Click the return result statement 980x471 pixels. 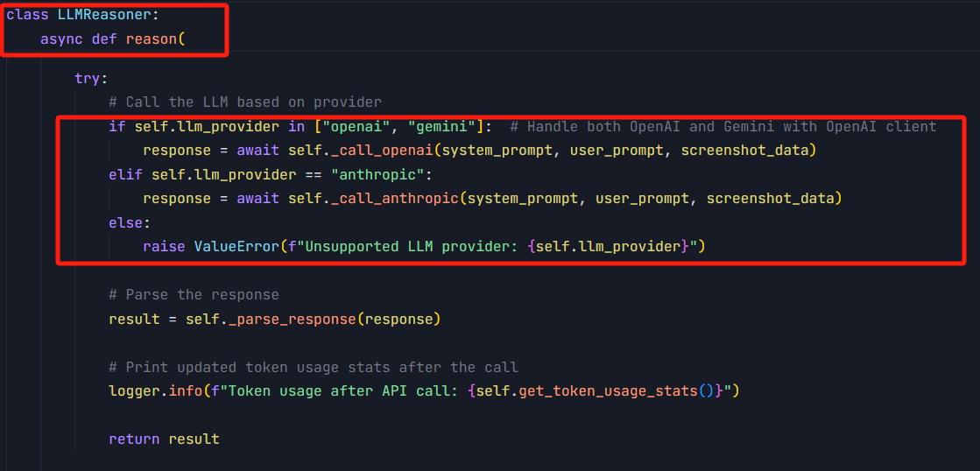tap(164, 439)
